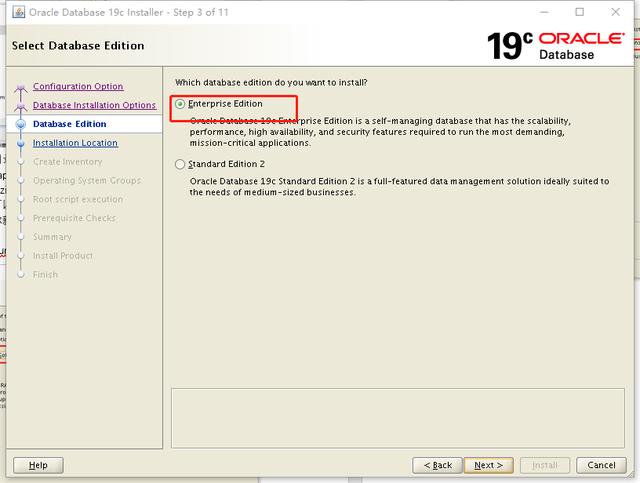This screenshot has width=640, height=483.
Task: Select the Enterprise Edition radio button
Action: [x=180, y=104]
